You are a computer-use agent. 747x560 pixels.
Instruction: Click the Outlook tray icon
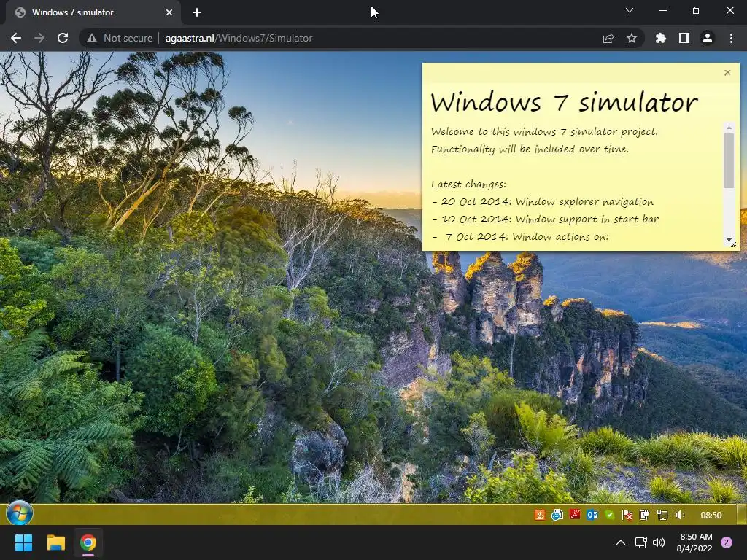pos(592,515)
